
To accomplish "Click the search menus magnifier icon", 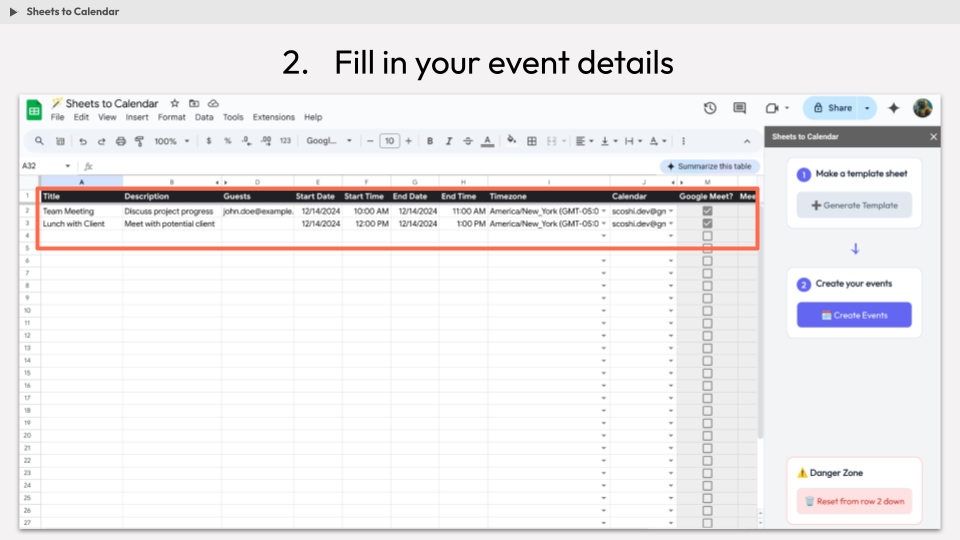I will (x=39, y=141).
